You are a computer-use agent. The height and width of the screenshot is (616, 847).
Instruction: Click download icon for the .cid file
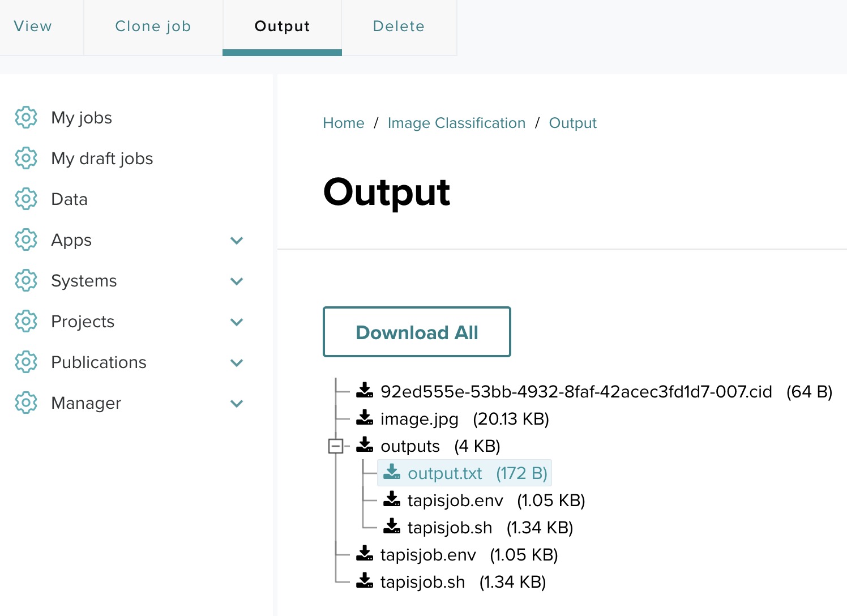pos(365,391)
